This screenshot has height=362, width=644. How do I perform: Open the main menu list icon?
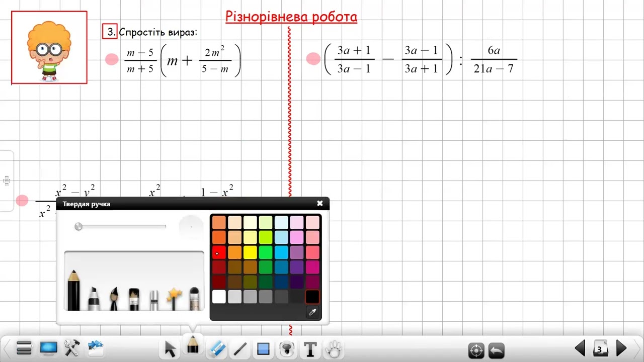[24, 347]
